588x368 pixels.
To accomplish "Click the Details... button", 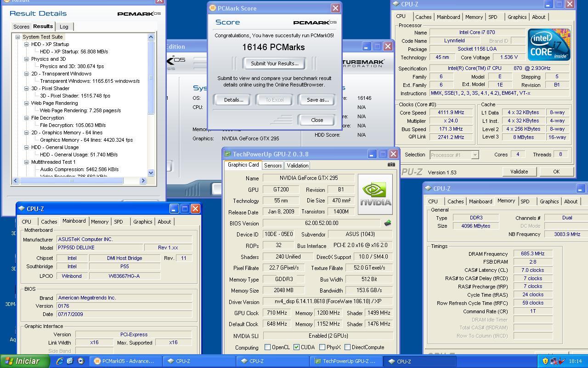I will coord(233,100).
